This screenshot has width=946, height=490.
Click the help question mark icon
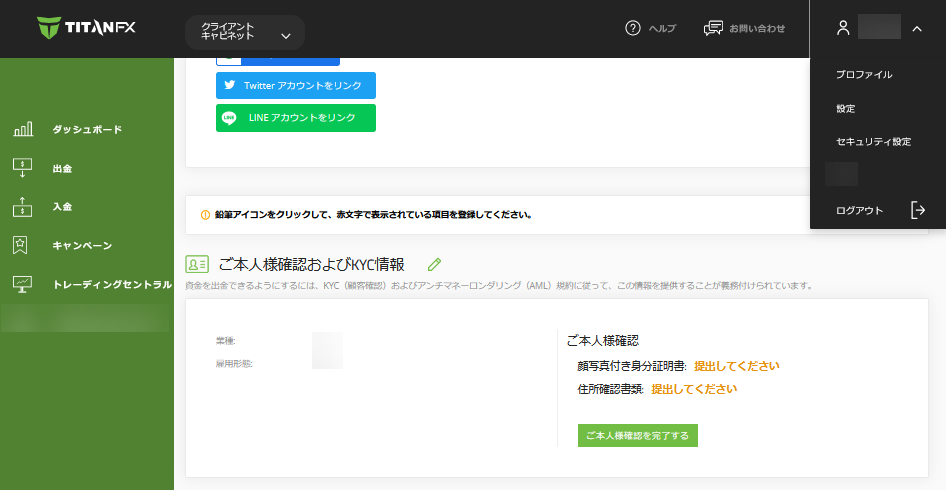pyautogui.click(x=632, y=28)
